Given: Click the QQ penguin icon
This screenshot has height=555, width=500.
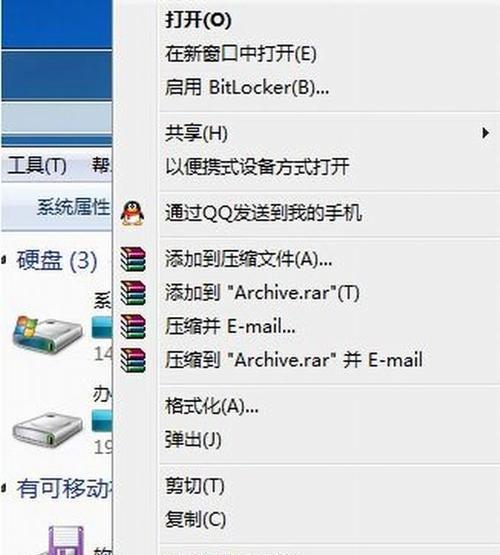Looking at the screenshot, I should pos(132,213).
